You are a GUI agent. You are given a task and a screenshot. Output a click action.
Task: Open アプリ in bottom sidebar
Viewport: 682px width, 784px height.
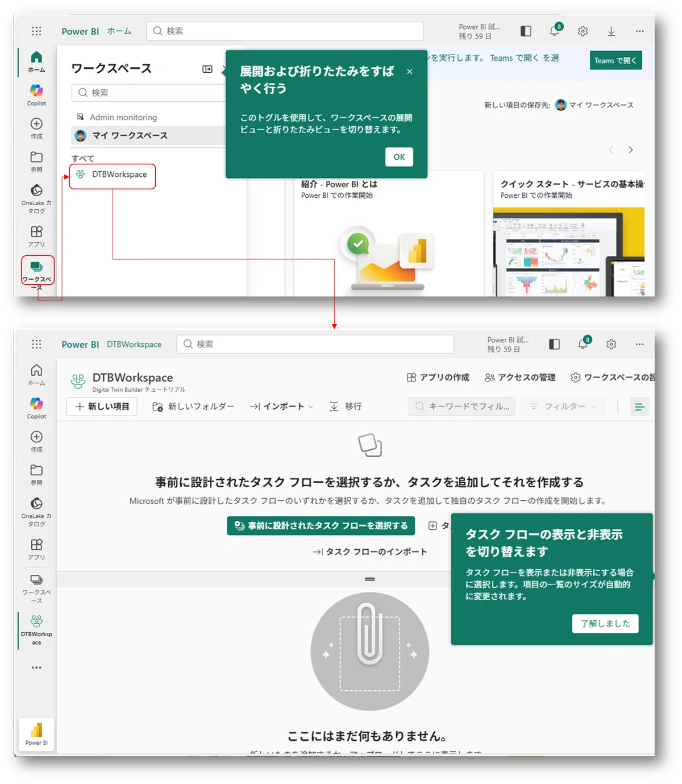pyautogui.click(x=36, y=549)
